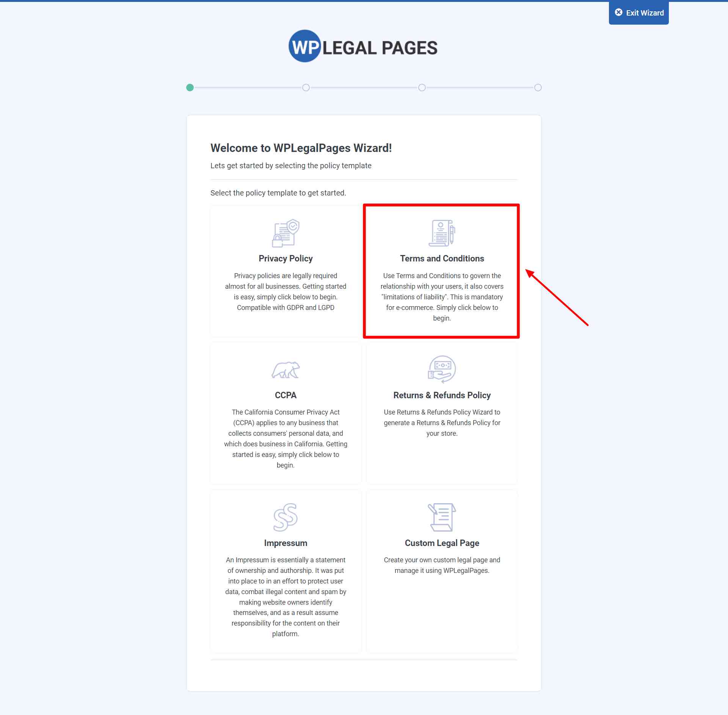Click 'Lets get started by selecting' subtitle
The image size is (728, 715).
[291, 166]
